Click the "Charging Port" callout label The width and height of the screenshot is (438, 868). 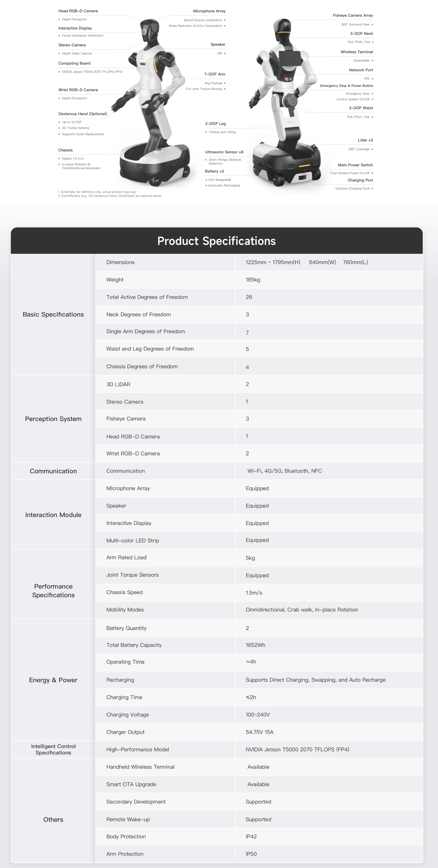(360, 180)
